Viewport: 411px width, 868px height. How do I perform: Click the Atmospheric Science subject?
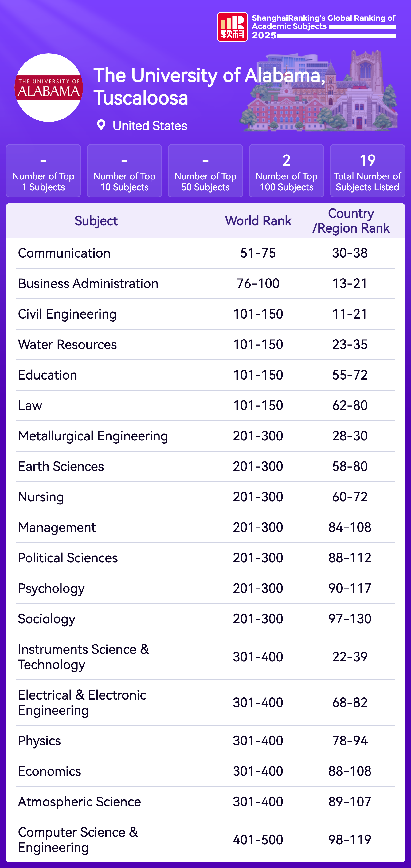coord(79,802)
